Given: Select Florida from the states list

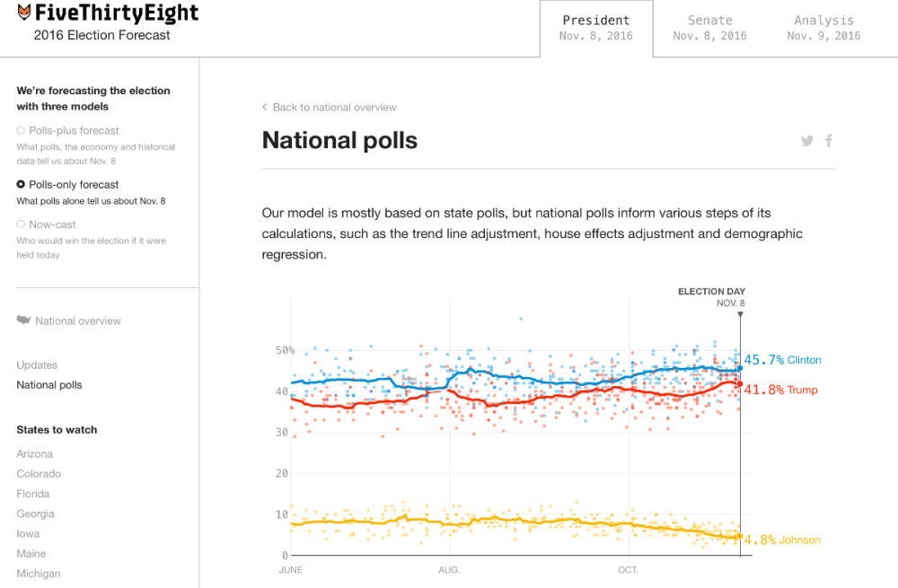Looking at the screenshot, I should (x=34, y=494).
